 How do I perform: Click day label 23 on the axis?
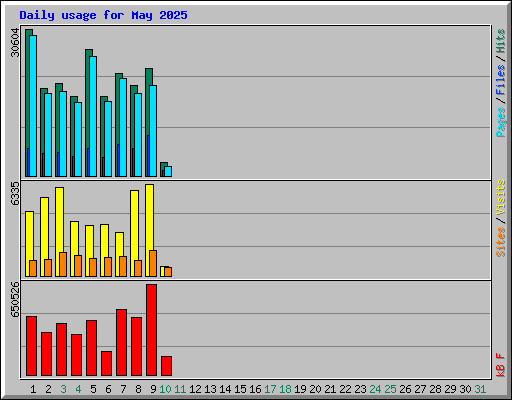tap(360, 389)
